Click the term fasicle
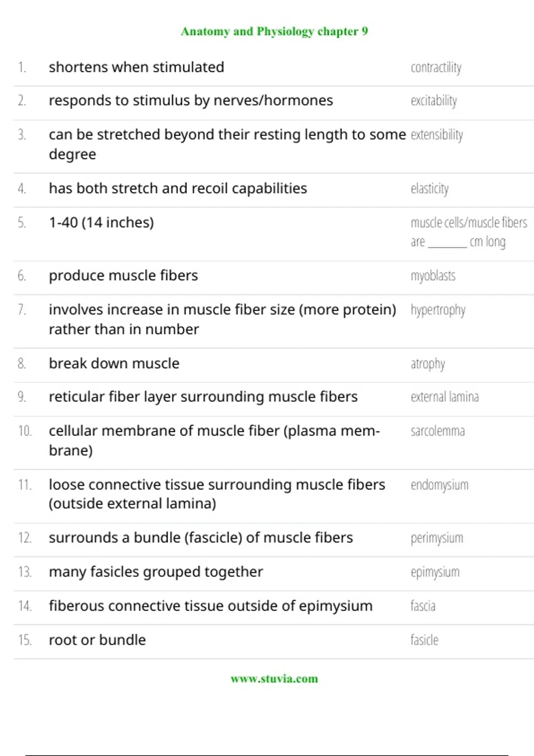This screenshot has width=534, height=756. point(425,640)
